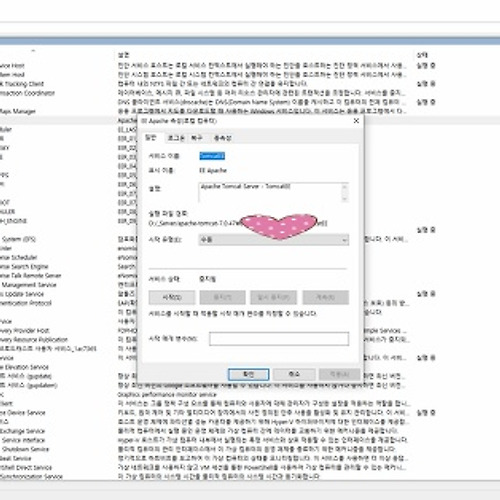Viewport: 500px width, 500px height.
Task: Click the greyed Resume service button
Action: coord(326,297)
